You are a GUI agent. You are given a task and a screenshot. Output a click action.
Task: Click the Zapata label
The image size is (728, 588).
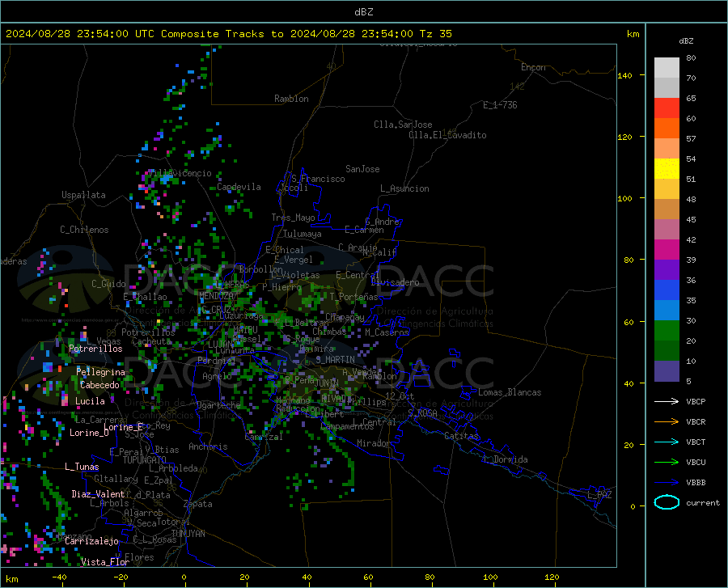[198, 504]
